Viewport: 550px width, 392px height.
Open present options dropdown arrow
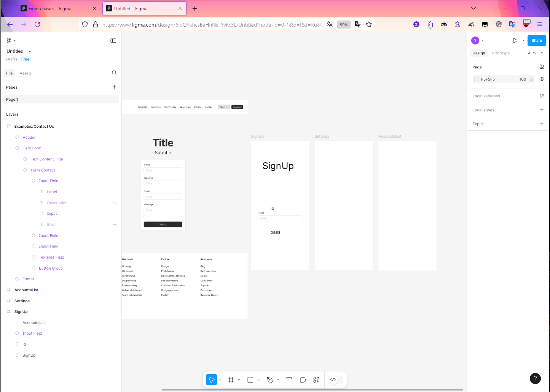tap(523, 40)
